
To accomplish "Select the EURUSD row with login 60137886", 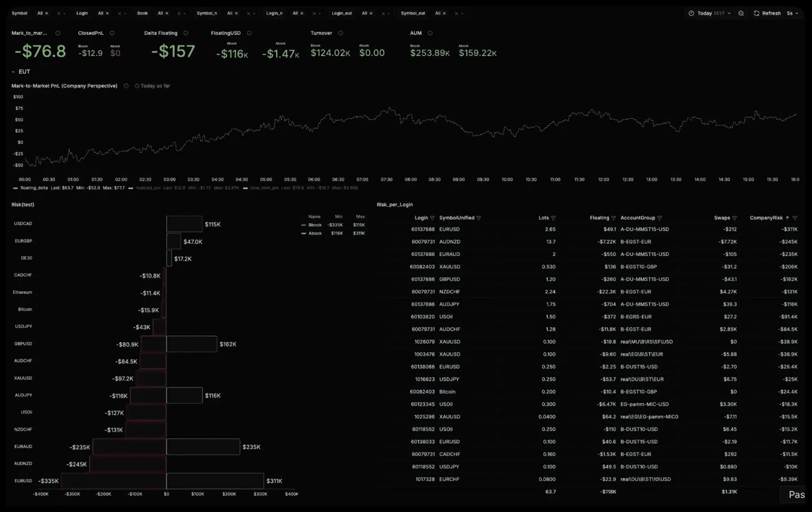I will pos(531,229).
